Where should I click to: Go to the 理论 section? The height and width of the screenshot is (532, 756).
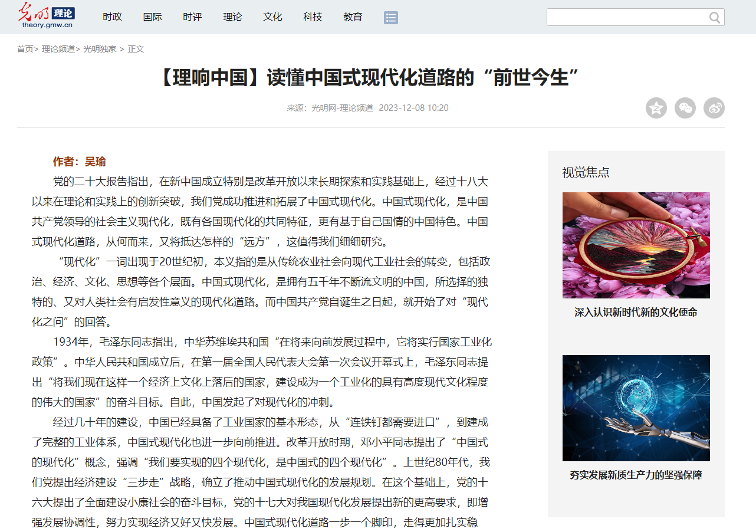232,17
